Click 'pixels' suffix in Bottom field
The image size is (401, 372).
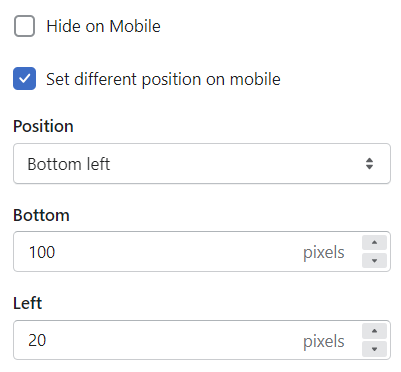pos(324,253)
